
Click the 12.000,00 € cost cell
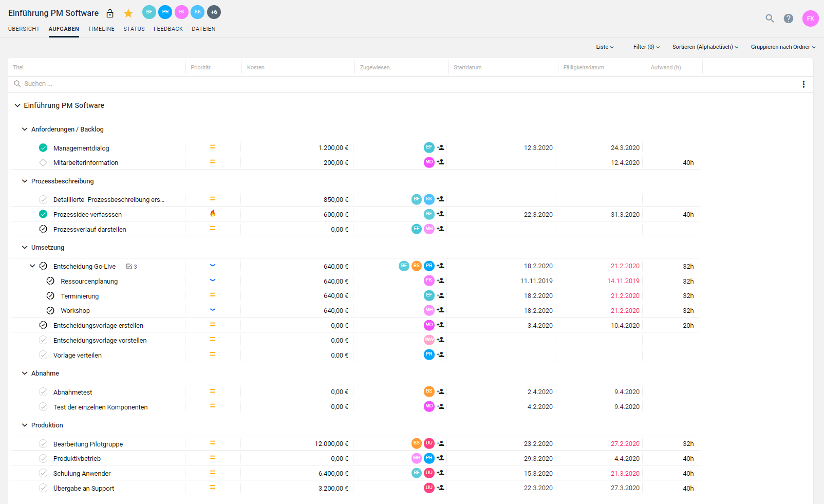331,443
